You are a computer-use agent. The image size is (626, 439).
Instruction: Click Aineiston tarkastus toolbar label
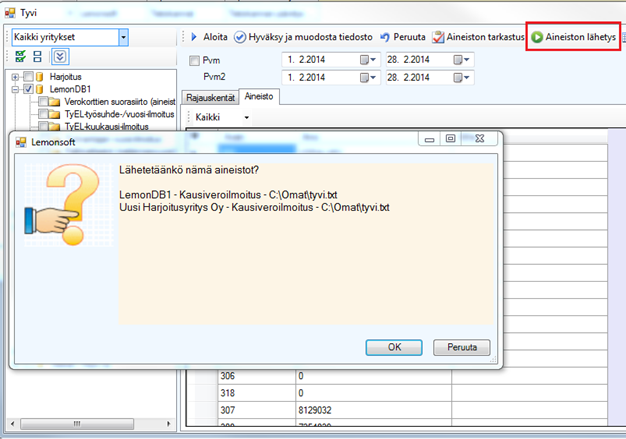point(485,37)
